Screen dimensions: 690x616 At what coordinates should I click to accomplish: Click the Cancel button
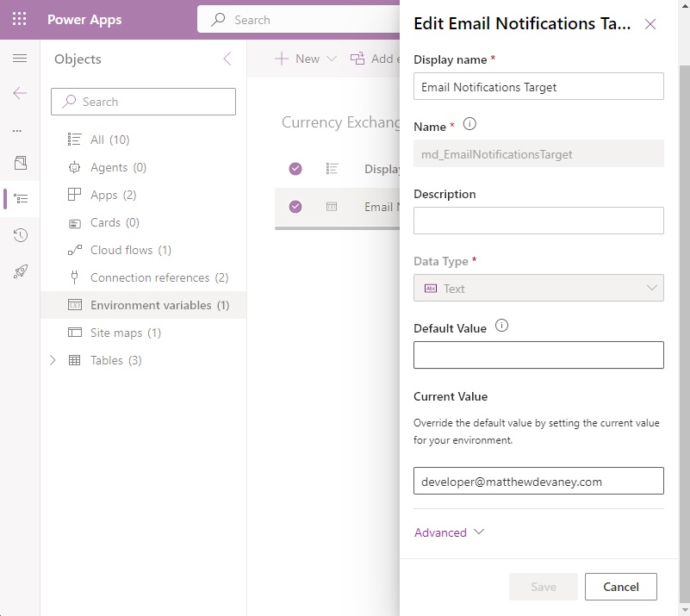(620, 587)
